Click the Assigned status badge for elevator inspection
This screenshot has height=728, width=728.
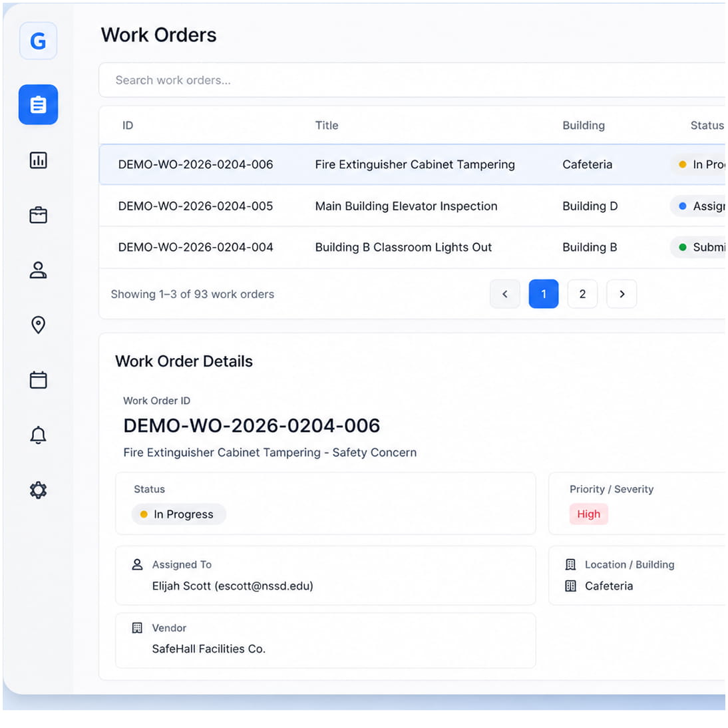click(x=699, y=206)
